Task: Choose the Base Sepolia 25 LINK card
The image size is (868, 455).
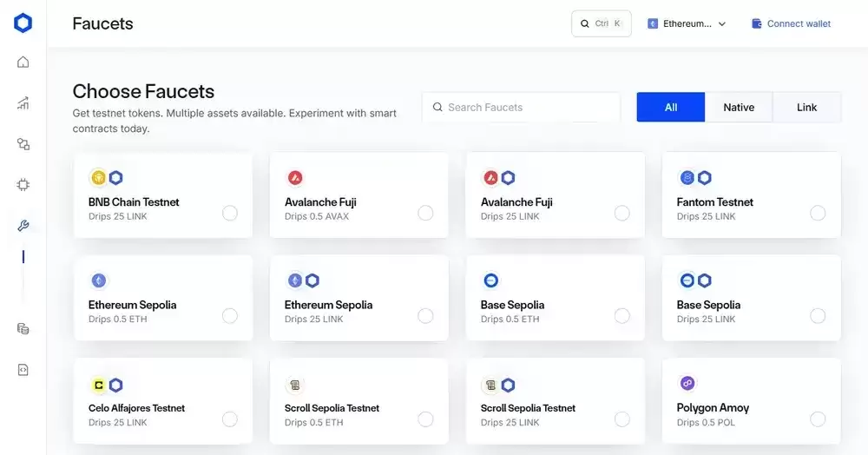Action: [751, 299]
